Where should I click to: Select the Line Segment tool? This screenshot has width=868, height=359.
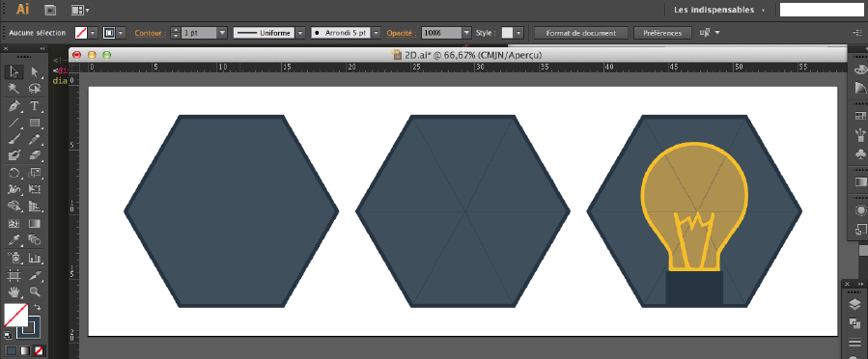coord(14,123)
